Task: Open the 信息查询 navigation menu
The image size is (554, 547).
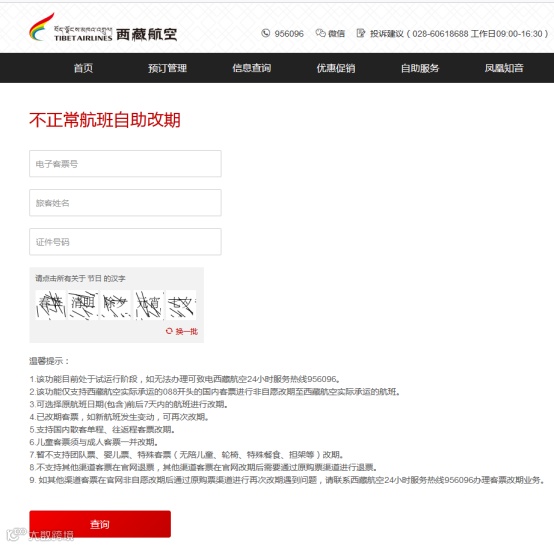Action: (252, 68)
